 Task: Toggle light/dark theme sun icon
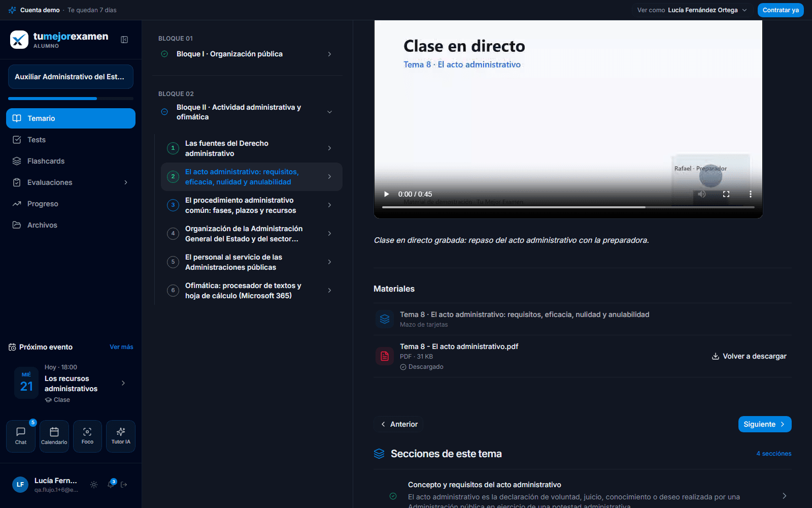click(x=94, y=485)
